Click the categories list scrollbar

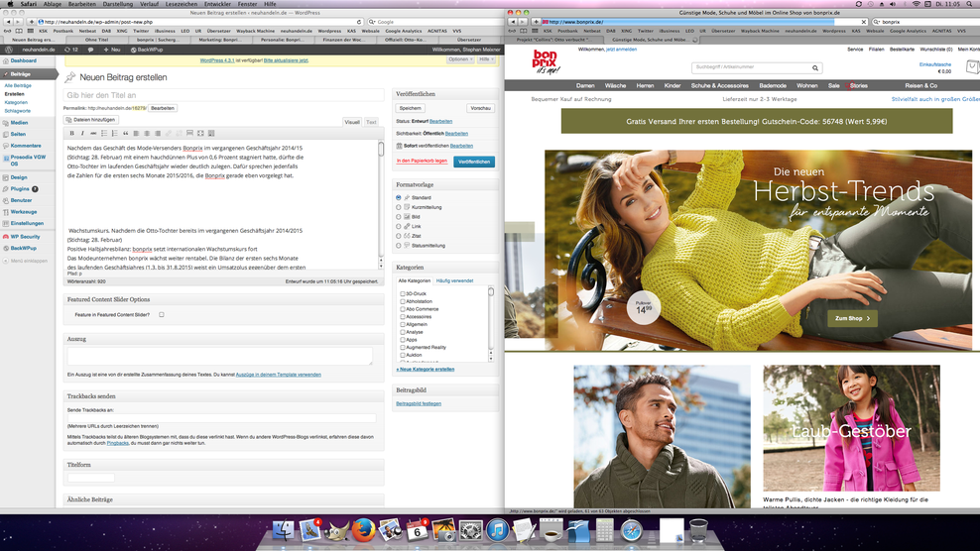click(491, 324)
